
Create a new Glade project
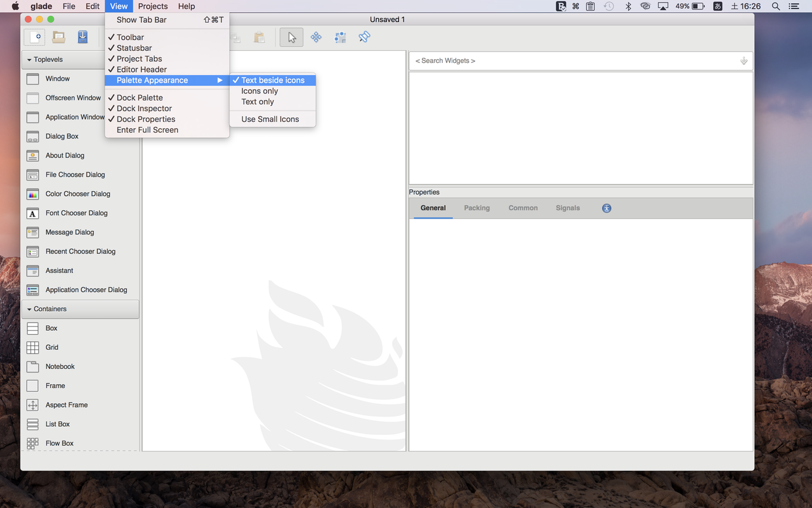pos(34,37)
